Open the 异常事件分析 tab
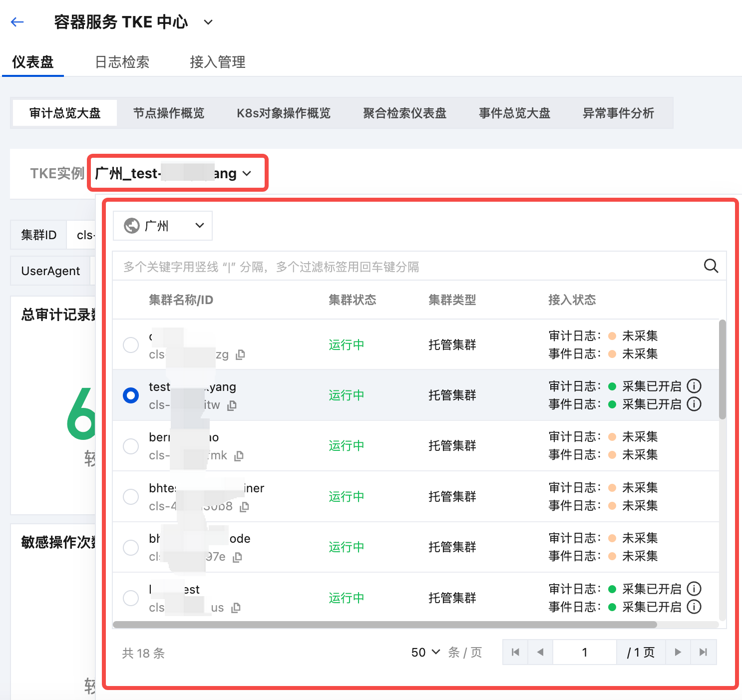Screen dimensions: 742x700 (x=619, y=113)
